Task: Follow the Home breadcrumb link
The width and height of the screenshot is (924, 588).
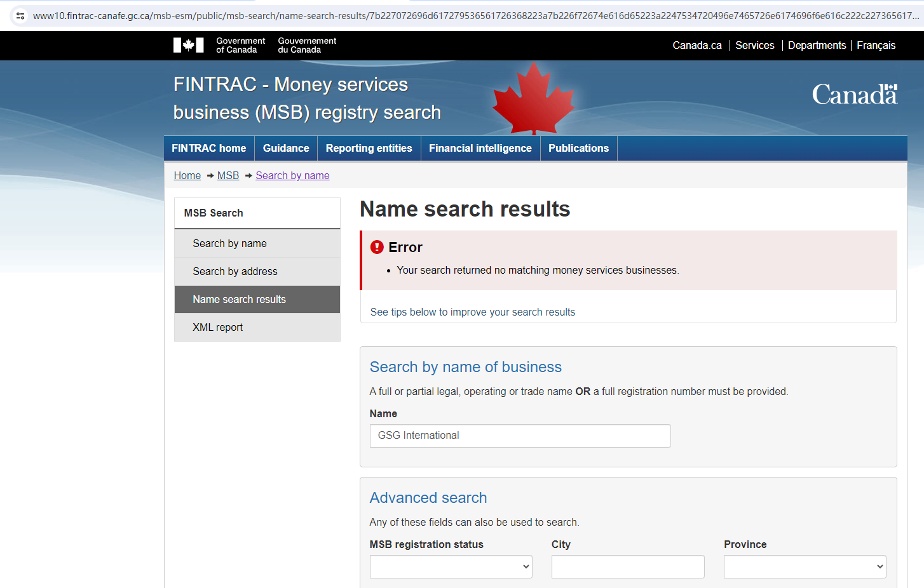Action: (x=187, y=175)
